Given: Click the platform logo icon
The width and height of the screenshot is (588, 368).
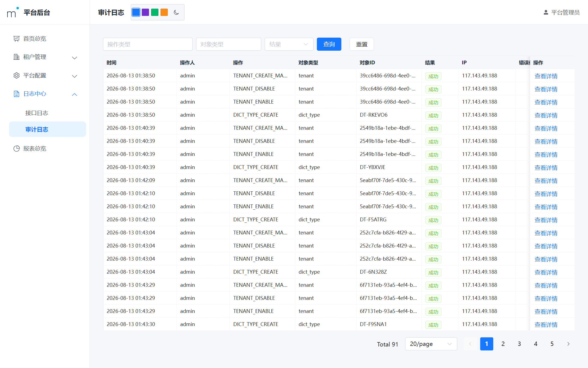Looking at the screenshot, I should [x=13, y=12].
